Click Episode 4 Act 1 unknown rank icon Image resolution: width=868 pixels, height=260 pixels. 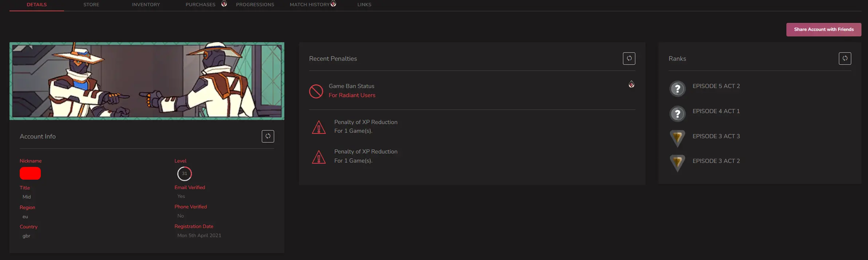(677, 114)
